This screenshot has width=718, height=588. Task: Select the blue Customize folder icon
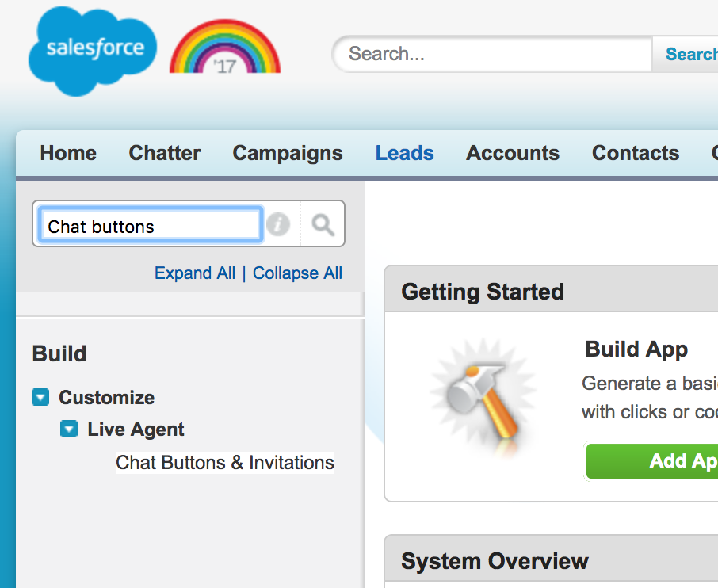point(40,397)
